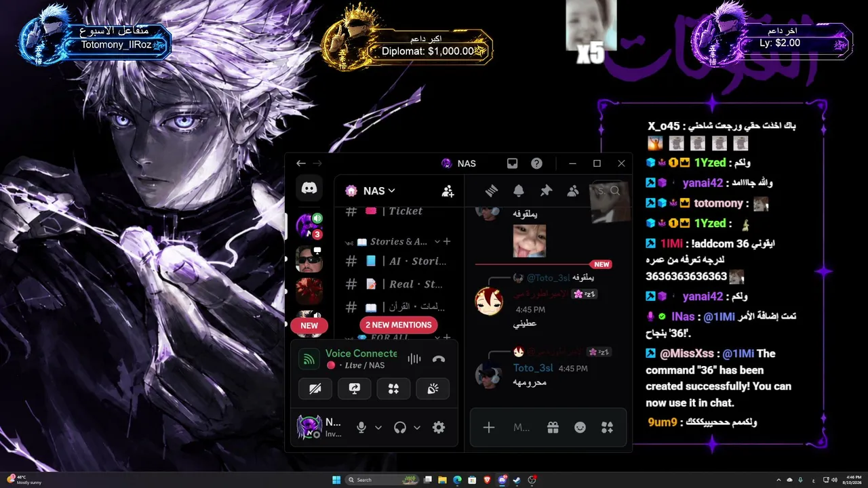This screenshot has width=868, height=488.
Task: Open the volume flyout in system tray
Action: [x=834, y=480]
